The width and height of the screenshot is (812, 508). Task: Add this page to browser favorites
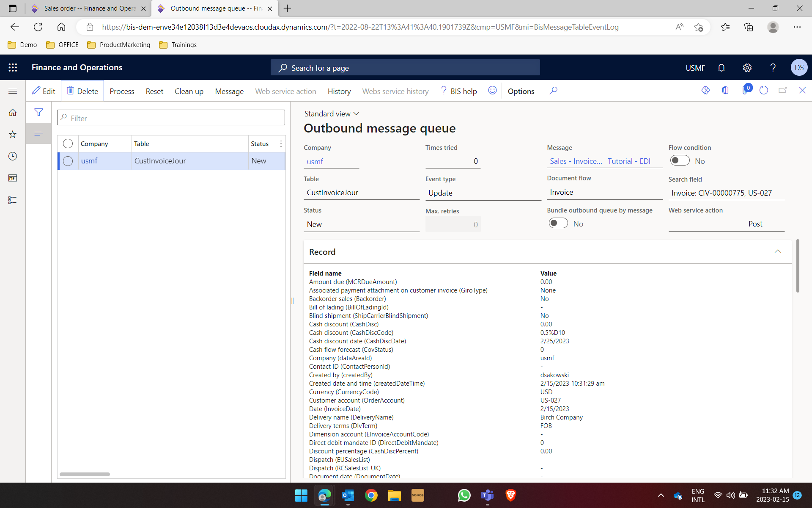(x=698, y=27)
